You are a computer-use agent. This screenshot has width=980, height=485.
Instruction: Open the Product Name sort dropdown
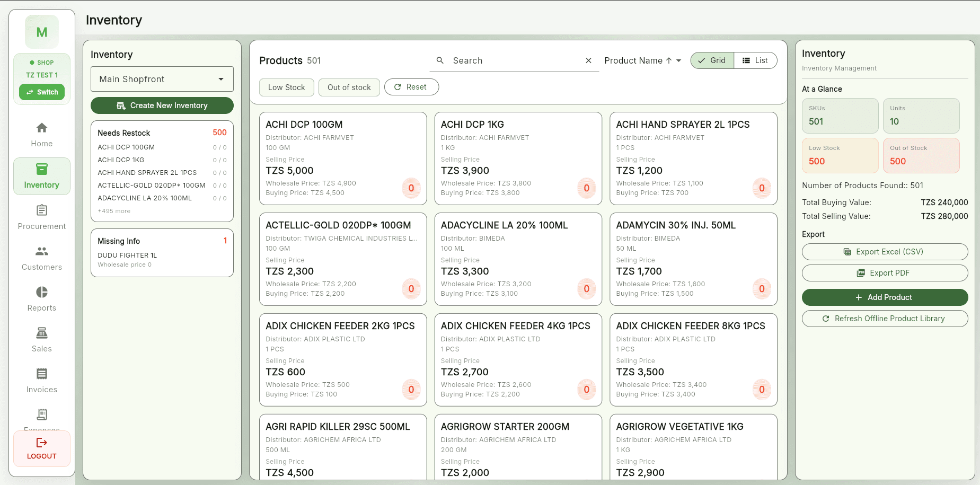pos(643,60)
